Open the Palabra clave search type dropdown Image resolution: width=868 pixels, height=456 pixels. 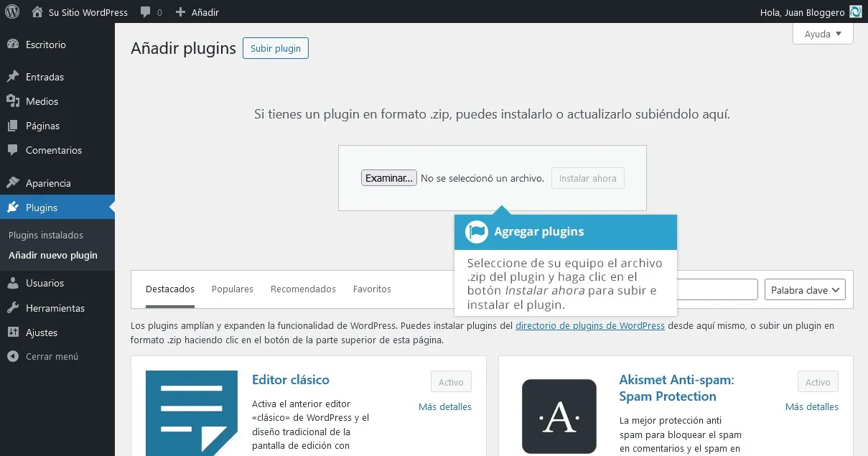(805, 290)
